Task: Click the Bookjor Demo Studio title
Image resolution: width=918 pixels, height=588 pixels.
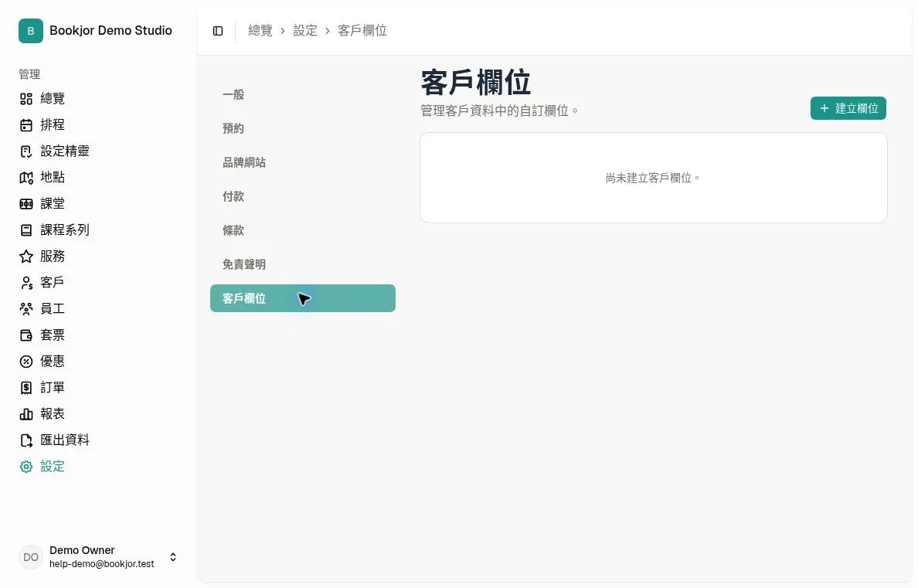Action: pyautogui.click(x=110, y=30)
